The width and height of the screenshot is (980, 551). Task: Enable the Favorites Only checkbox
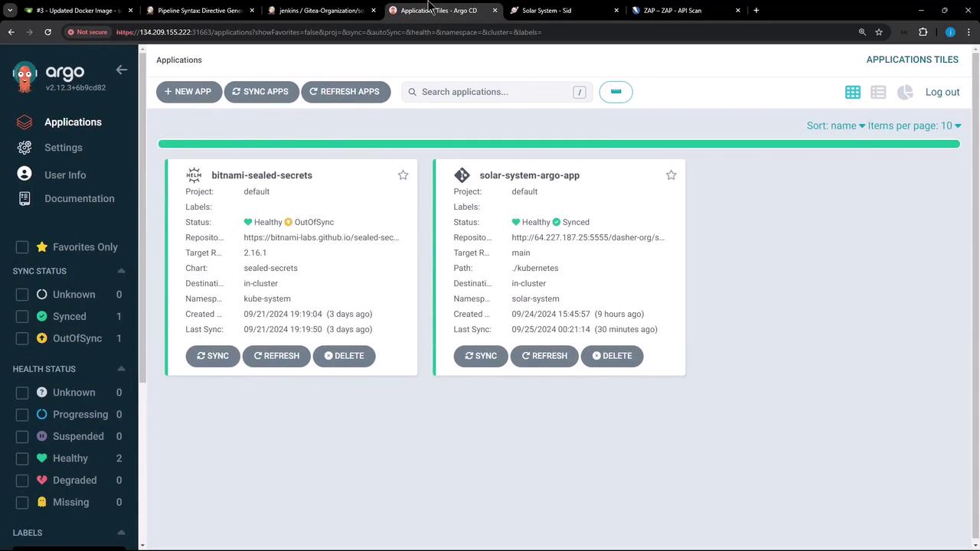pyautogui.click(x=22, y=247)
